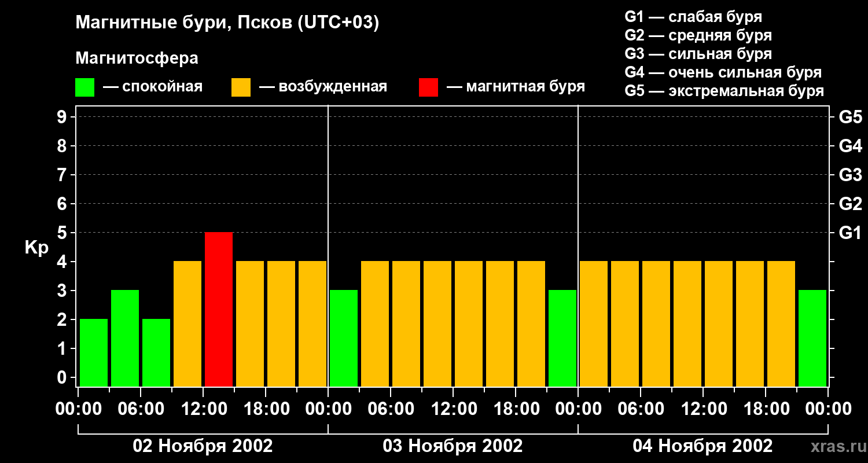Click the '04 Ноября 2002' date label

click(x=703, y=446)
